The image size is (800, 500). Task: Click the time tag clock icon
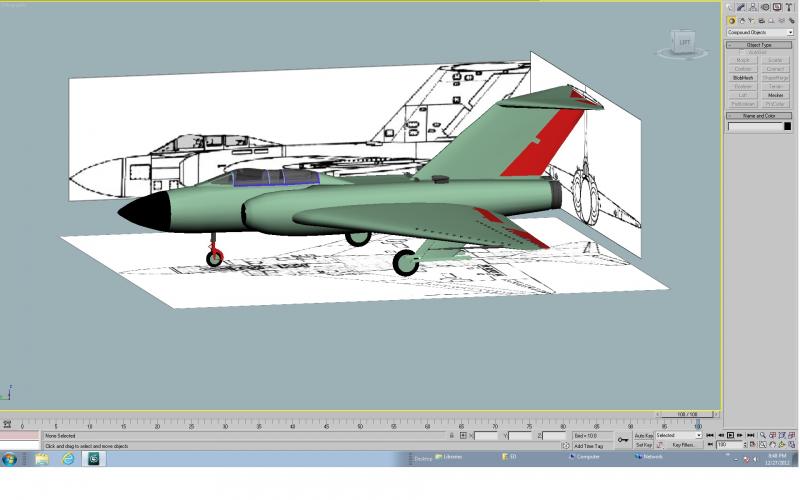click(565, 445)
